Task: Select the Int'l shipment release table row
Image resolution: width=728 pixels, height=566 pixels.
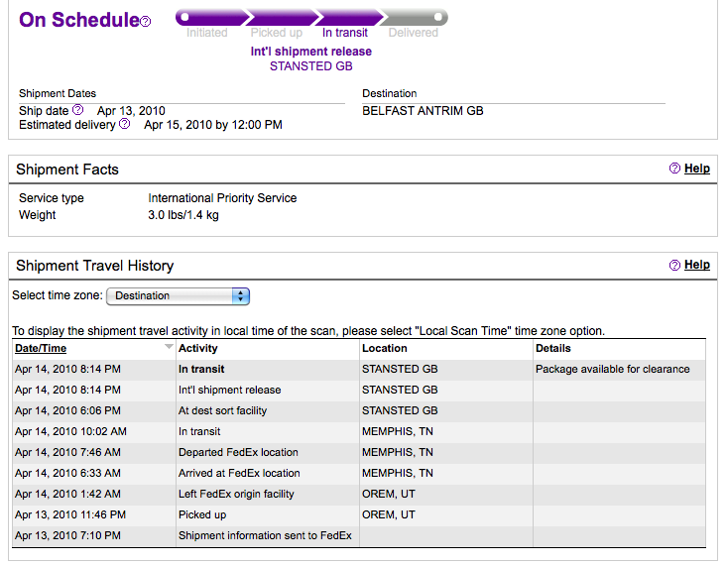Action: click(x=229, y=390)
